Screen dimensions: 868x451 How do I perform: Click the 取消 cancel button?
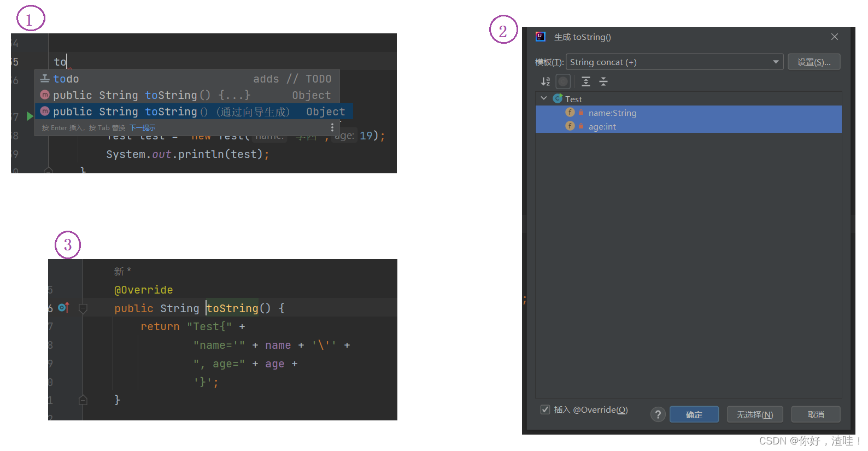(x=816, y=414)
